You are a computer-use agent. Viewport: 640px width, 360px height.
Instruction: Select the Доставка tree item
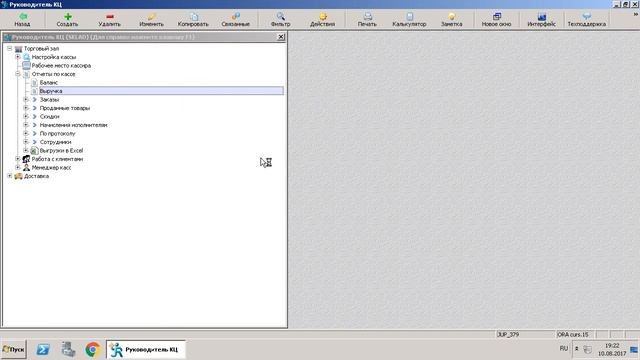(36, 176)
